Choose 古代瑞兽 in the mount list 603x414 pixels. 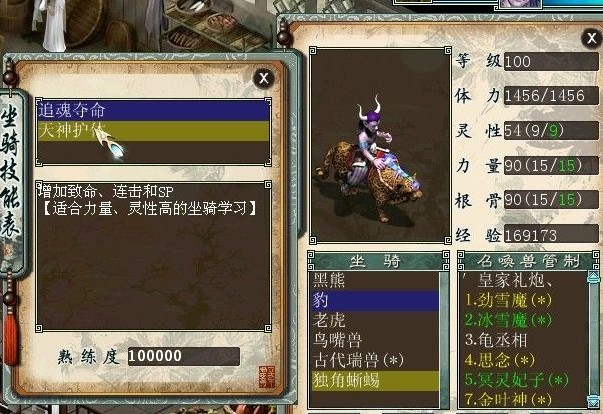pyautogui.click(x=375, y=361)
